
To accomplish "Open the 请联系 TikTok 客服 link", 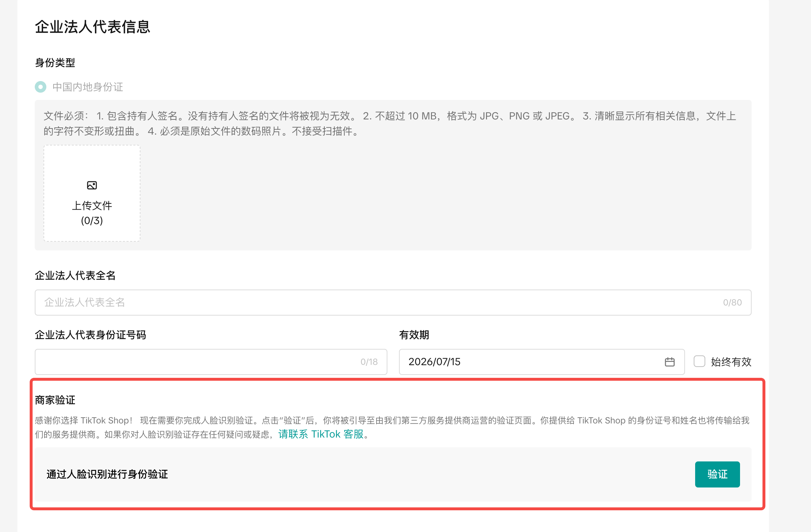I will pyautogui.click(x=321, y=434).
